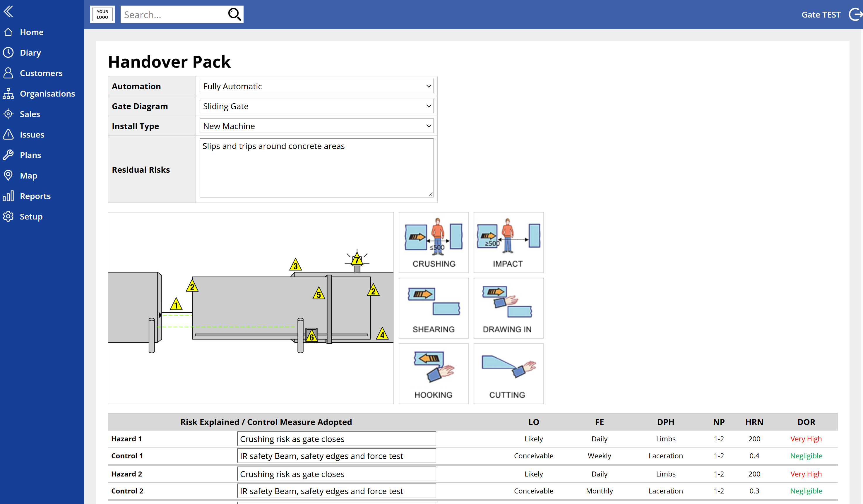Viewport: 863px width, 504px height.
Task: Select the HOOKING hazard tile
Action: coord(434,374)
